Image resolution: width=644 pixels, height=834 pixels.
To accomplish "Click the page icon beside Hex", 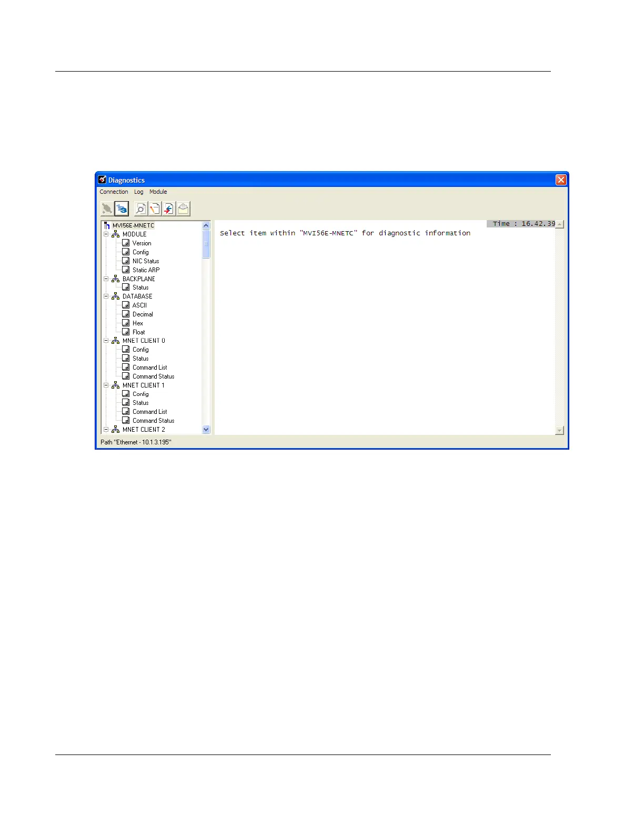I will click(x=126, y=323).
